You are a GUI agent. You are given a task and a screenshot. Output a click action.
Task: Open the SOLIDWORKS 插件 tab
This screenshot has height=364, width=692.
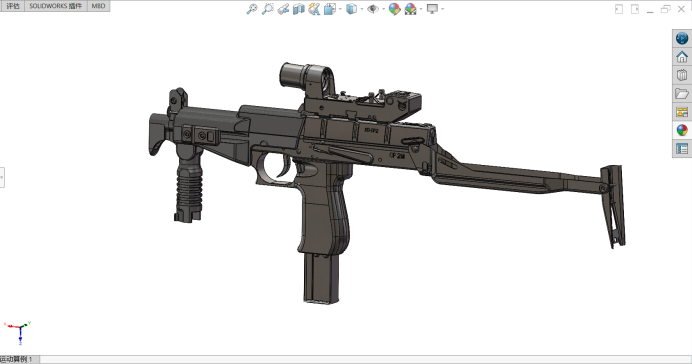click(x=56, y=6)
